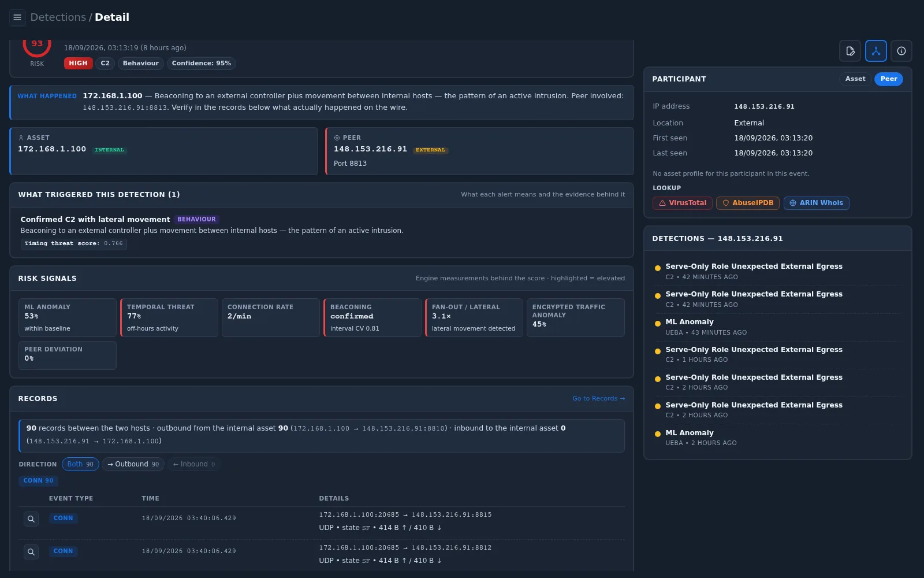Viewport: 924px width, 578px height.
Task: Inspect first CONN record to port 8815
Action: point(31,519)
